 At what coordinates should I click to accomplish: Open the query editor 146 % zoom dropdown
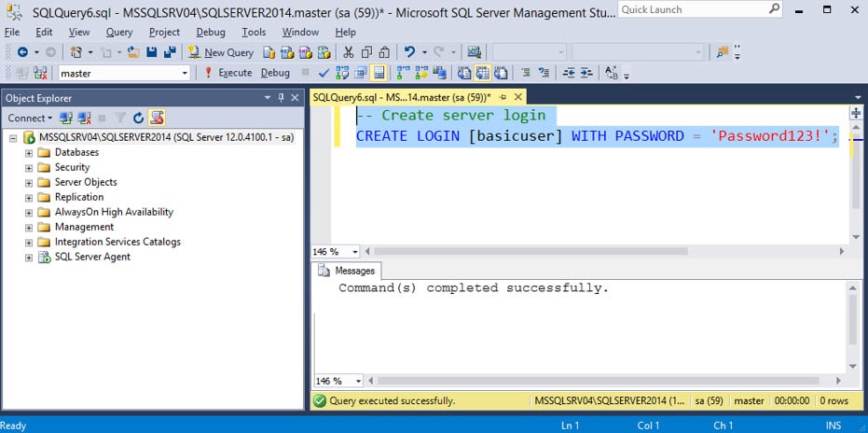pyautogui.click(x=354, y=252)
